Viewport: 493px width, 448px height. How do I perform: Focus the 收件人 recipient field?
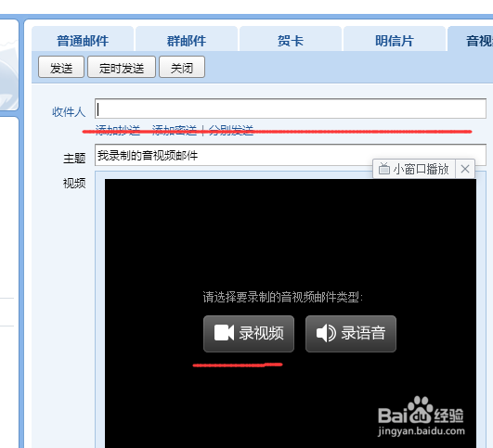pyautogui.click(x=291, y=109)
